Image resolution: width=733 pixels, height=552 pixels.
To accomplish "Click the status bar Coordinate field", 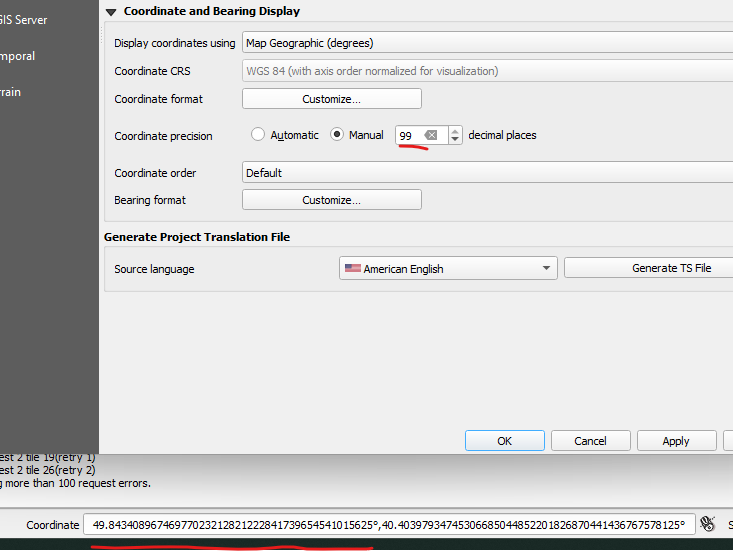I will 389,524.
